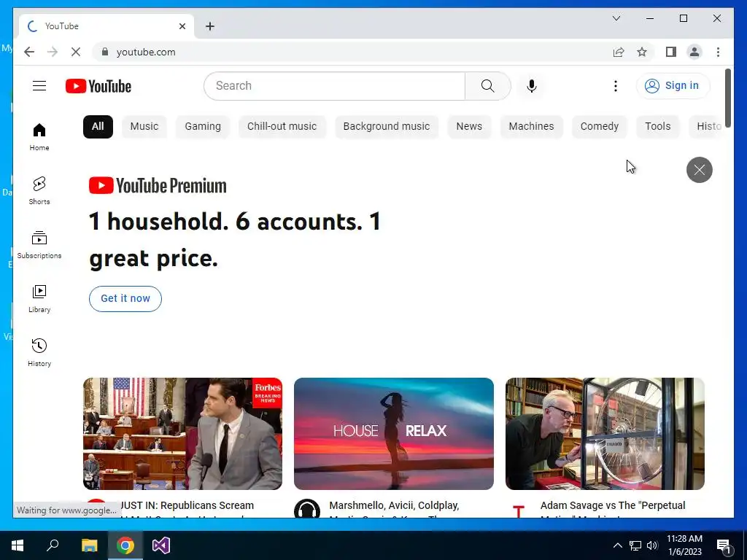Select the Background music chip
This screenshot has width=747, height=560.
point(387,127)
